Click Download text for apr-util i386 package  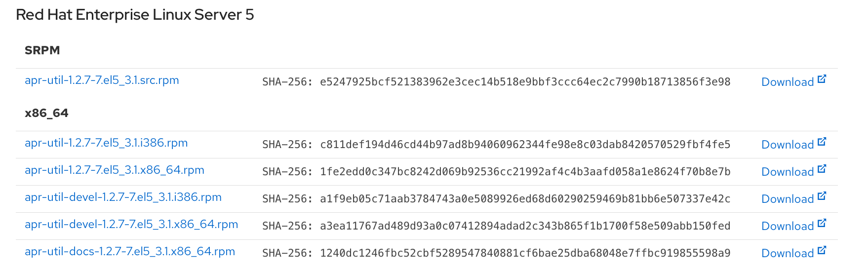[x=787, y=145]
